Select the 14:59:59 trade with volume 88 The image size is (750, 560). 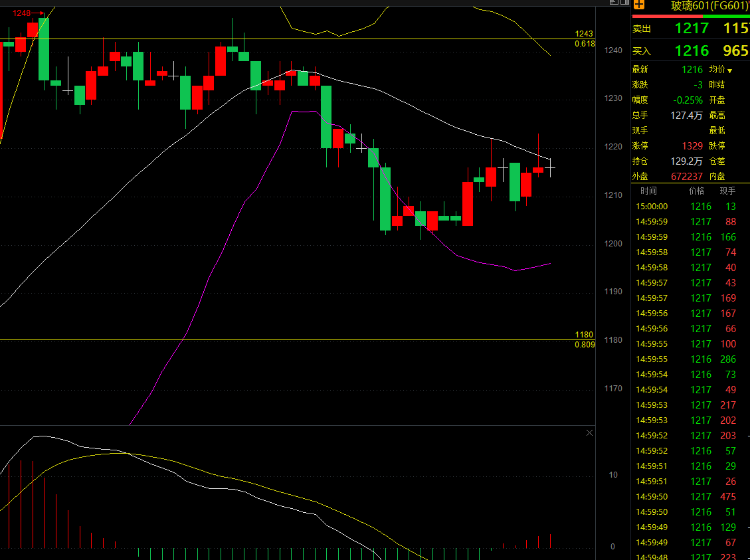coord(690,222)
